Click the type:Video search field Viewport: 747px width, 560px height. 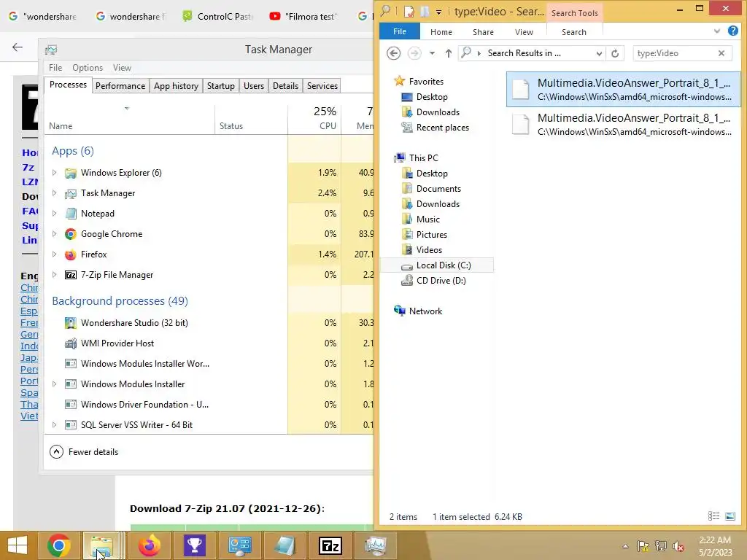[x=676, y=53]
